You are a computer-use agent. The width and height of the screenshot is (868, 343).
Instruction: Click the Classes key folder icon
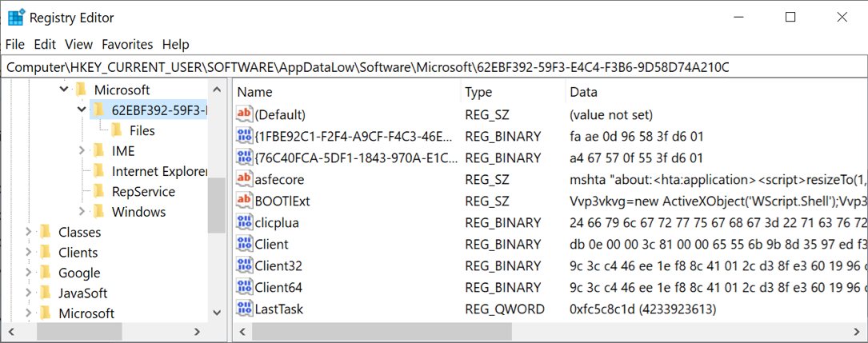pos(46,232)
